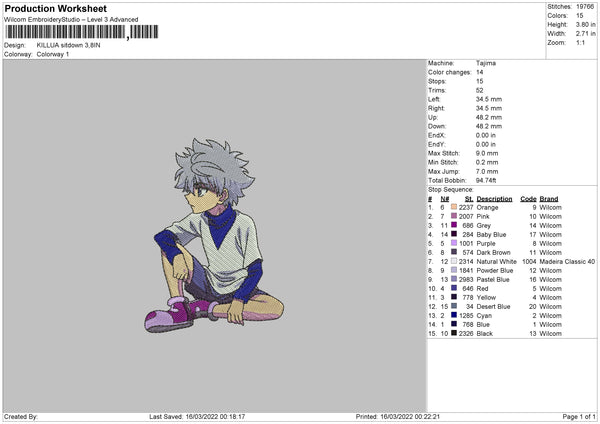This screenshot has height=424, width=600.
Task: Click the St. column header
Action: 469,199
